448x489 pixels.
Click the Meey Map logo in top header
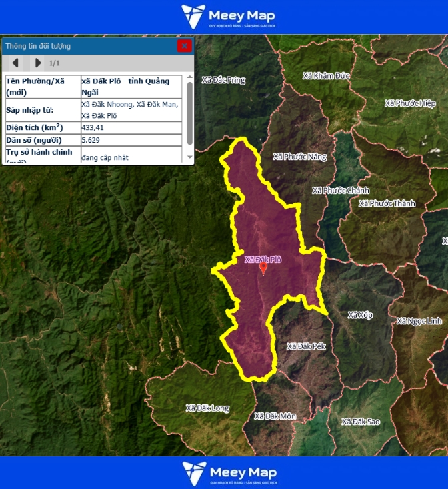pyautogui.click(x=229, y=17)
